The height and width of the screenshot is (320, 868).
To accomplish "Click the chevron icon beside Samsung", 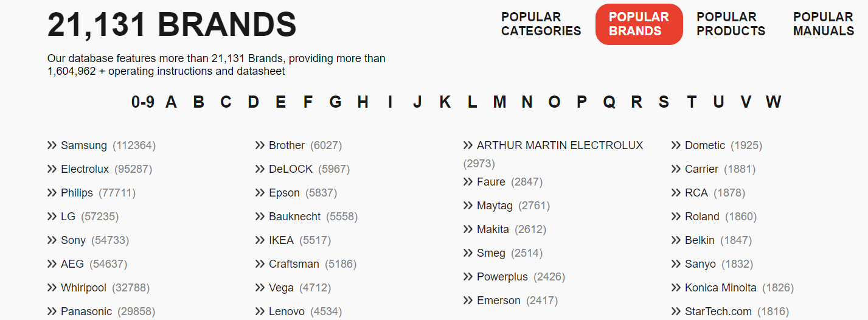I will click(52, 145).
